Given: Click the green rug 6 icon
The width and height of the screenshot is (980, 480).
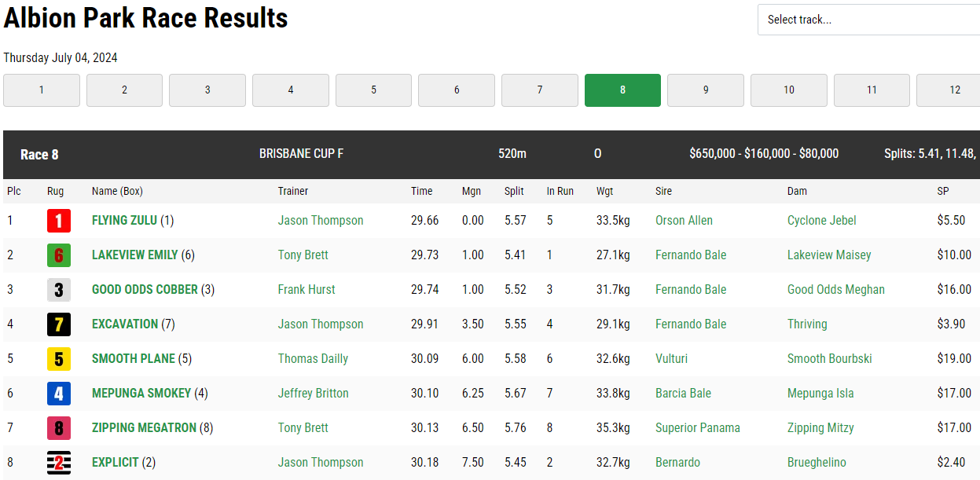Looking at the screenshot, I should coord(59,255).
